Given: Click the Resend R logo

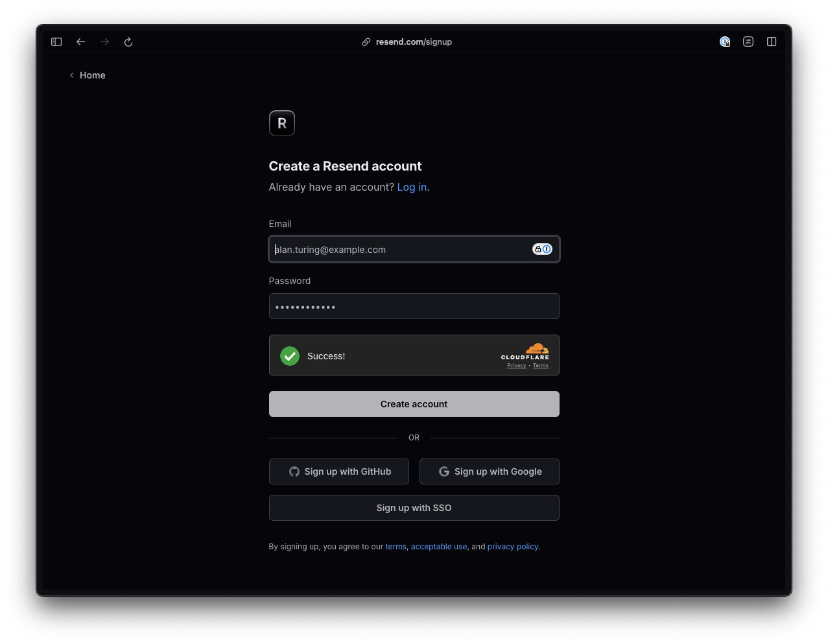Looking at the screenshot, I should coord(282,123).
